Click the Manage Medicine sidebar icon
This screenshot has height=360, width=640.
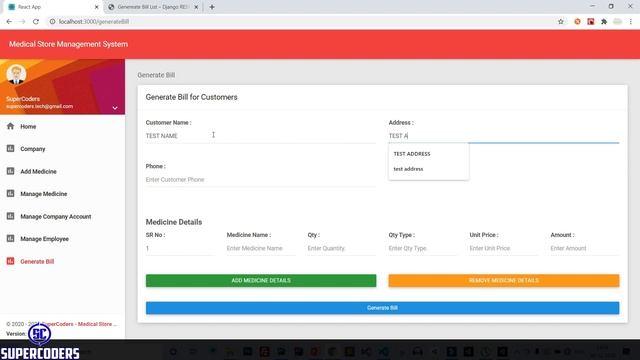11,193
